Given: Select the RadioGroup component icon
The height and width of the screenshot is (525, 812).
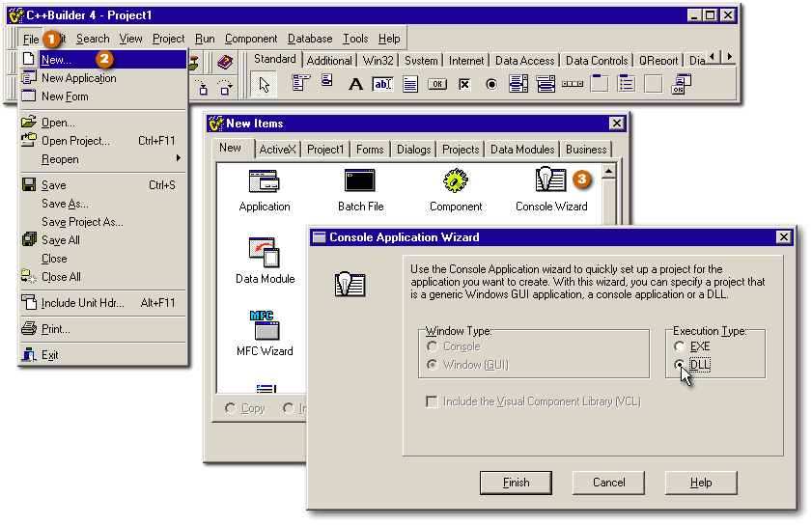Looking at the screenshot, I should click(626, 83).
